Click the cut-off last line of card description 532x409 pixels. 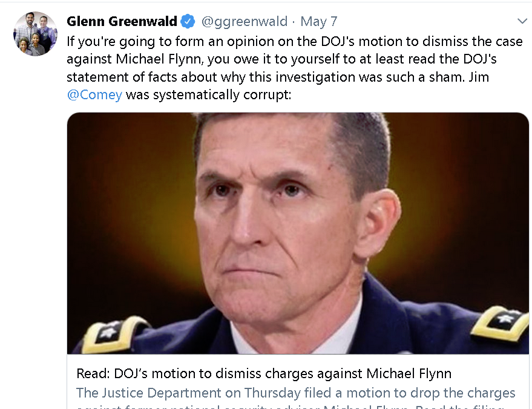pyautogui.click(x=290, y=407)
